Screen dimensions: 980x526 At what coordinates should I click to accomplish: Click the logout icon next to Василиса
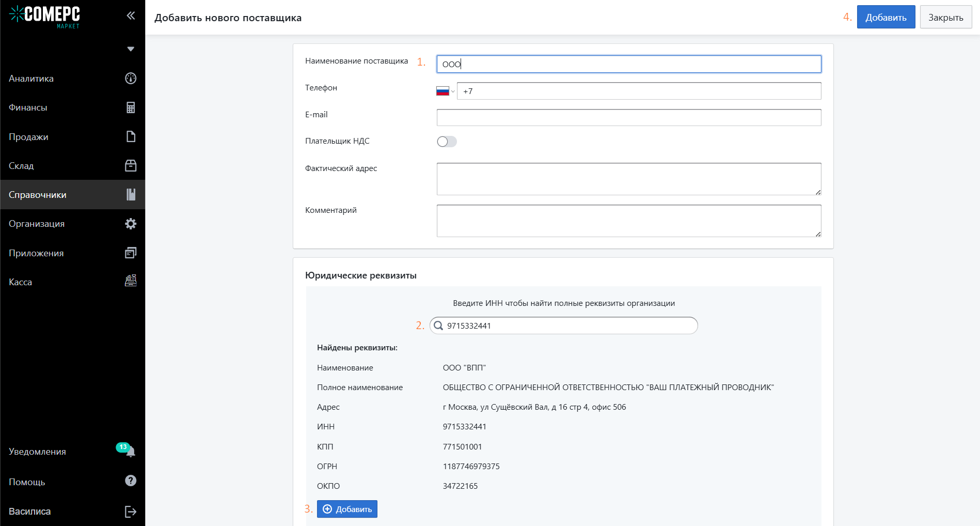click(x=131, y=512)
